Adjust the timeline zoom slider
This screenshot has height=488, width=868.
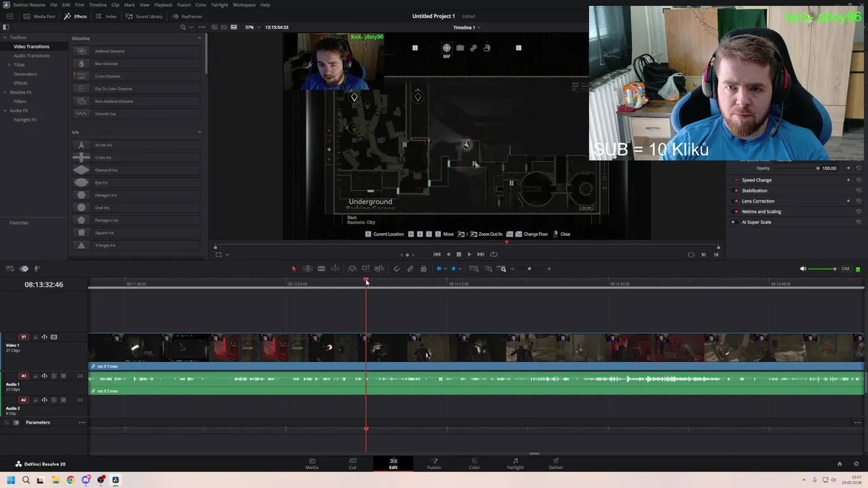tap(530, 269)
